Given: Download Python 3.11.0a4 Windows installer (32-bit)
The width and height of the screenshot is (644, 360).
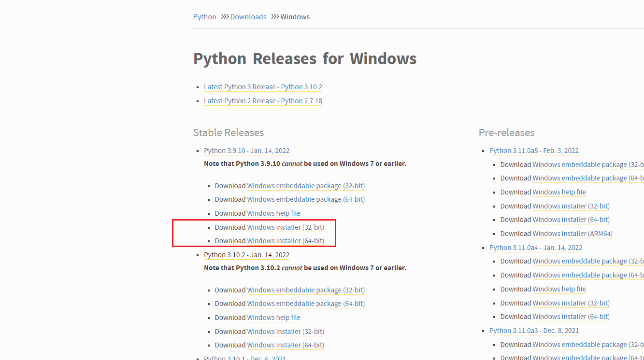Looking at the screenshot, I should 571,303.
